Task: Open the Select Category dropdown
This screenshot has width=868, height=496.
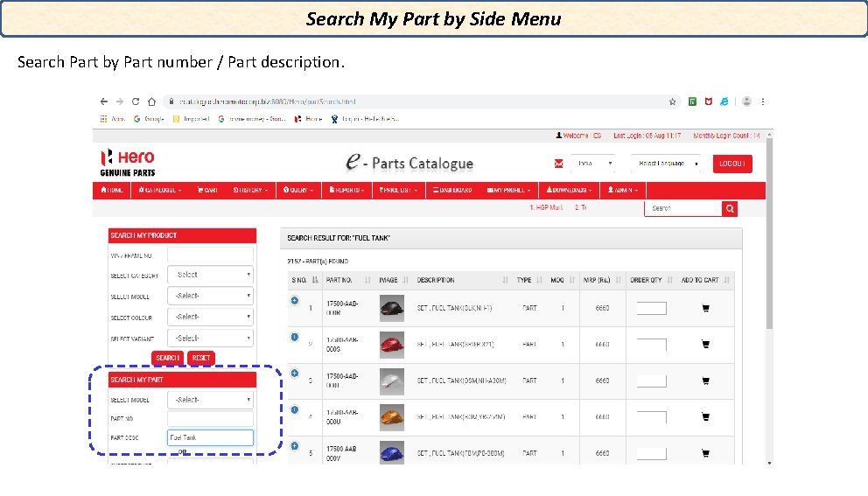Action: [x=210, y=275]
